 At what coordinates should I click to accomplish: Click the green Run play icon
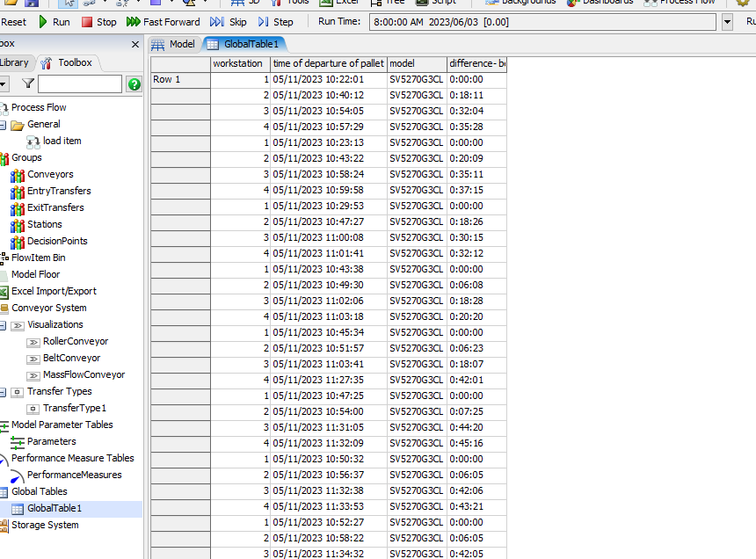pyautogui.click(x=43, y=22)
